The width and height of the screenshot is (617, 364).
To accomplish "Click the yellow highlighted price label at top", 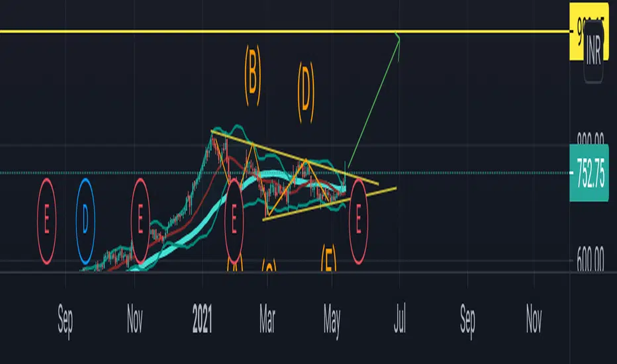I will [589, 31].
